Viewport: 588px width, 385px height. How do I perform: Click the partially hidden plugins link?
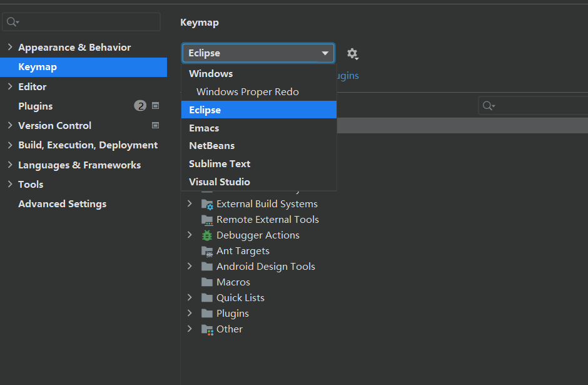[348, 76]
